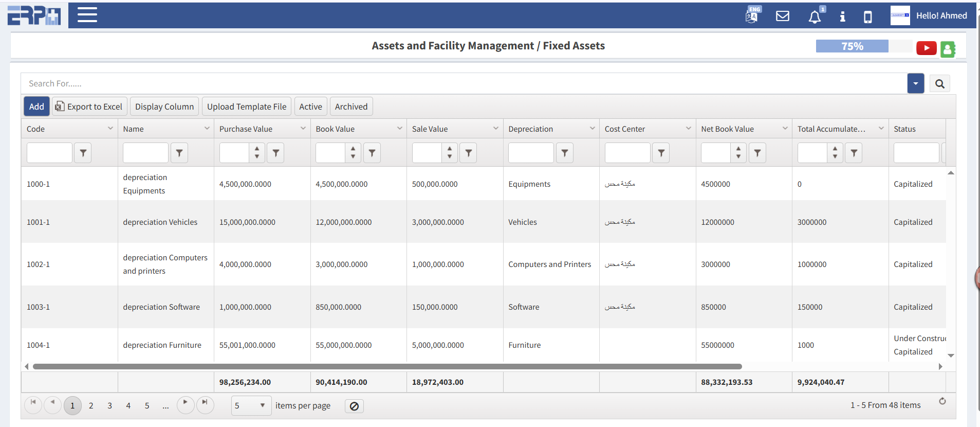Go to page 3 of results
The width and height of the screenshot is (980, 427).
click(x=109, y=405)
